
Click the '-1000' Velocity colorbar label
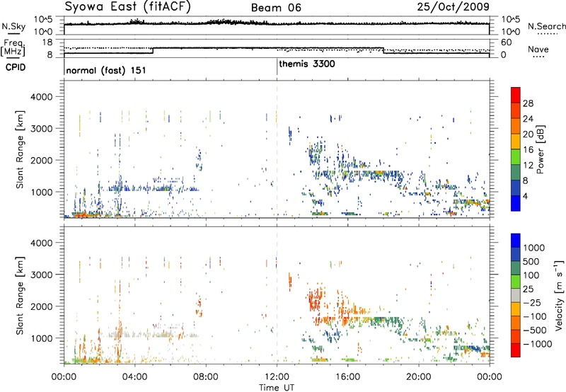pos(537,344)
